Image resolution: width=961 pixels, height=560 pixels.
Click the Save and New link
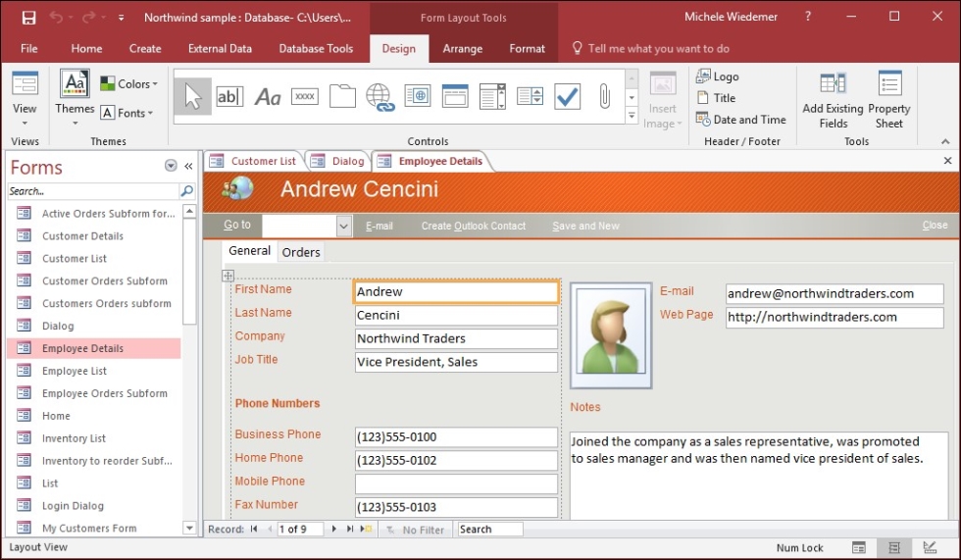[x=585, y=227]
